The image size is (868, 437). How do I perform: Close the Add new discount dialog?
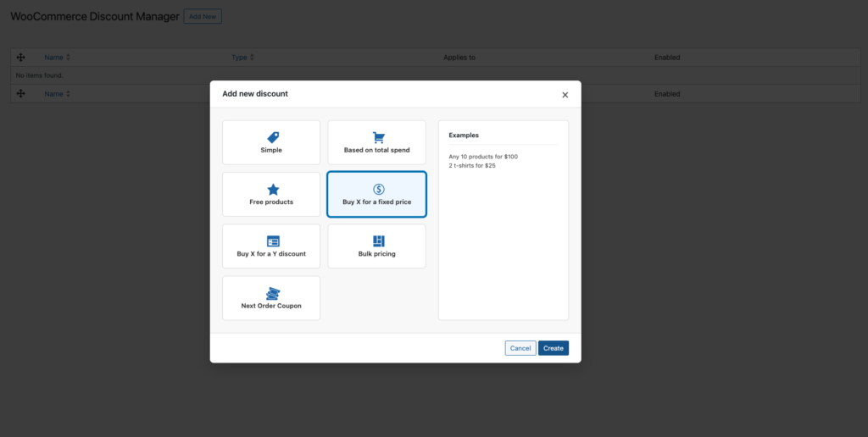[x=565, y=95]
